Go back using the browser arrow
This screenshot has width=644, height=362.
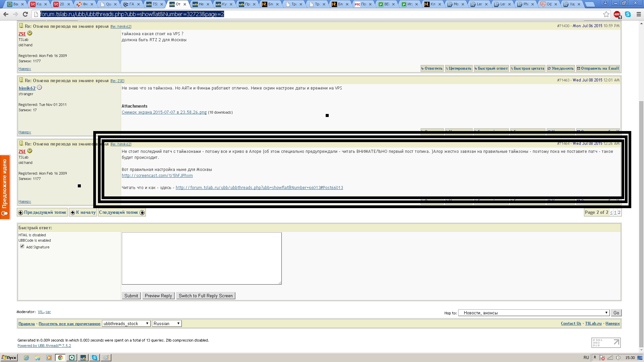[6, 14]
